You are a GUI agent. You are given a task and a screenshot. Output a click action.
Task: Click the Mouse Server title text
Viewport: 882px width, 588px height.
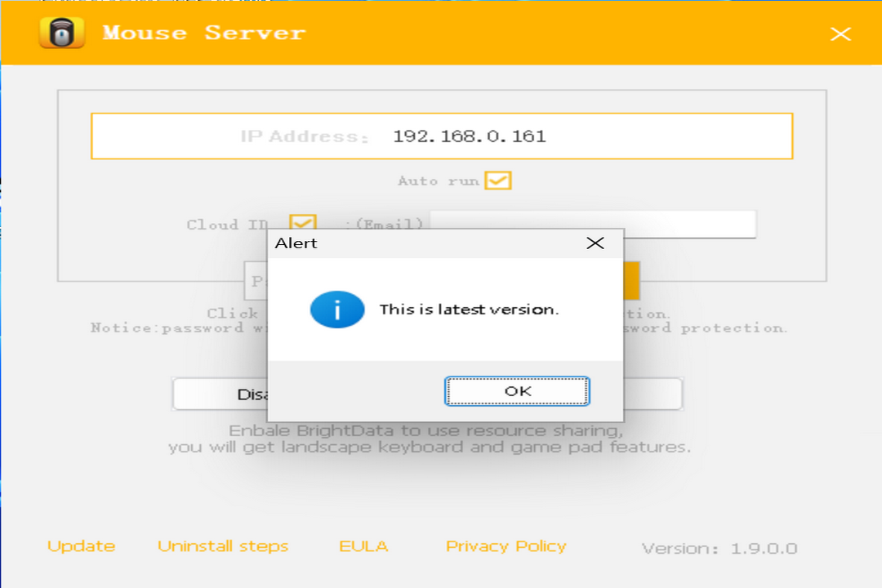pos(203,33)
